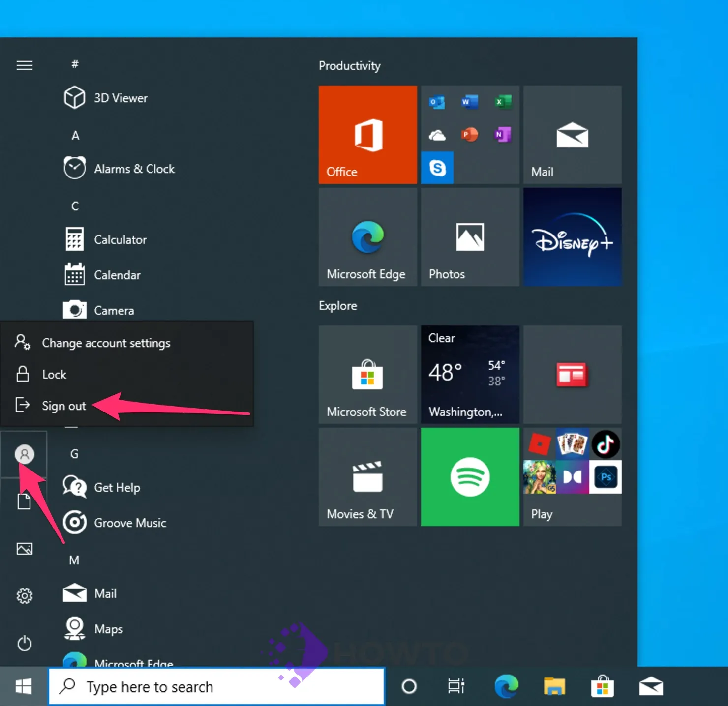Screen dimensions: 728x706
Task: Open the Microsoft Edge tile
Action: tap(368, 237)
